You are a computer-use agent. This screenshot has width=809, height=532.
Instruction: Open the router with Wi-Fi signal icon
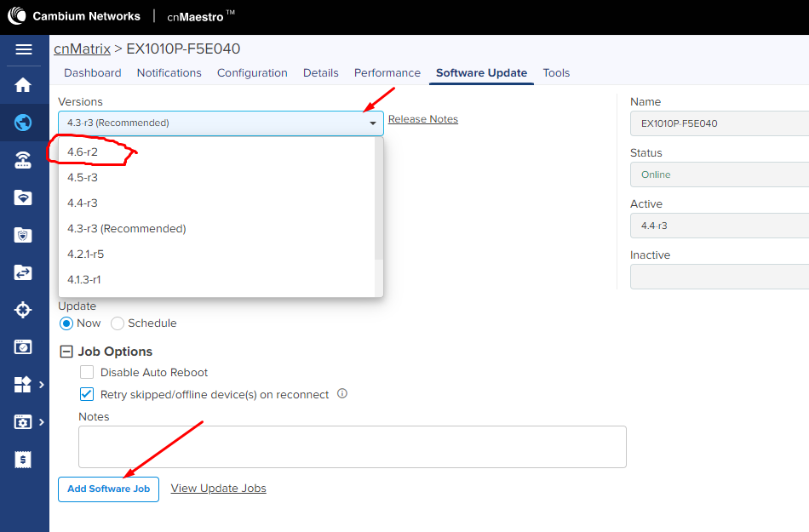coord(24,161)
